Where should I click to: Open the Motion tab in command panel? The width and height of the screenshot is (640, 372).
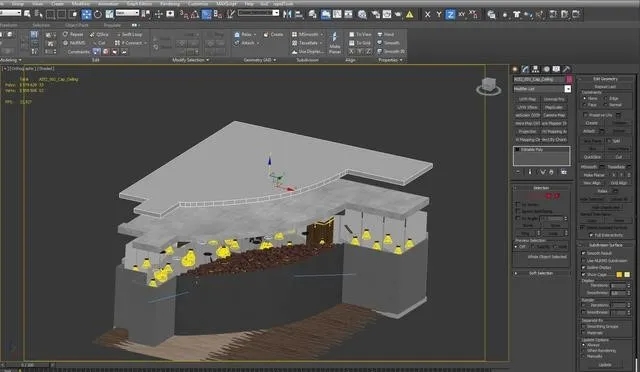tap(546, 69)
